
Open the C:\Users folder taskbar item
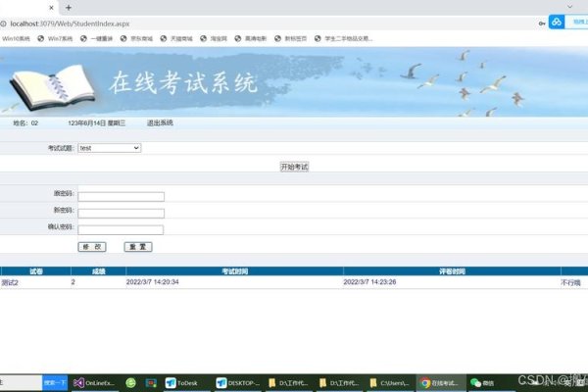tap(389, 383)
